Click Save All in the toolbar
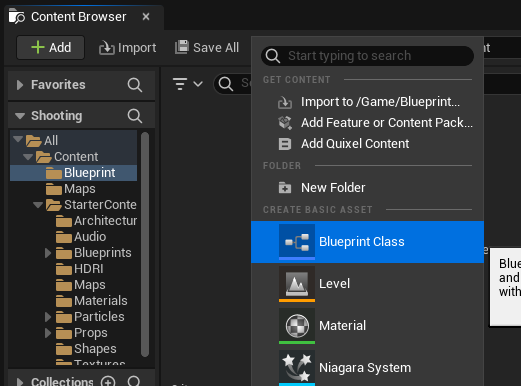521x386 pixels. tap(207, 47)
